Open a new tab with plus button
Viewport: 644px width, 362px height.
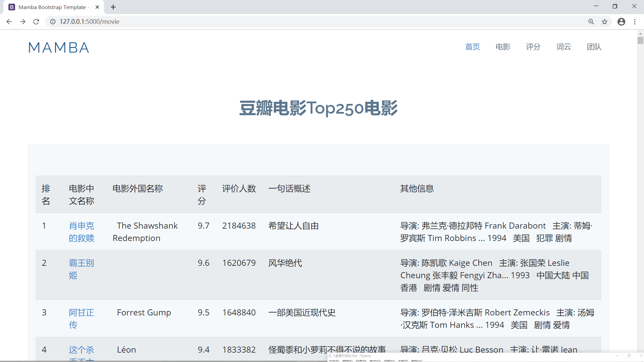click(113, 7)
